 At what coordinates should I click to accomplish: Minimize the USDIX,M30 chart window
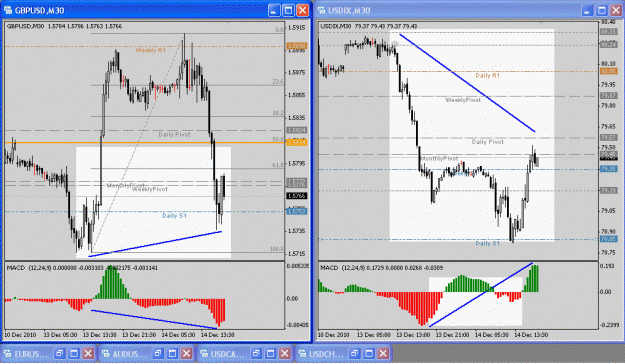click(x=587, y=10)
